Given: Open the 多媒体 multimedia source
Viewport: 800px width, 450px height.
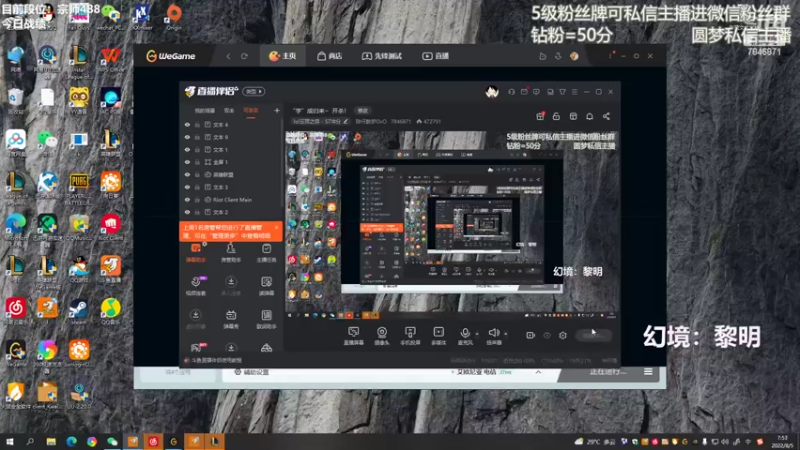Looking at the screenshot, I should click(438, 336).
